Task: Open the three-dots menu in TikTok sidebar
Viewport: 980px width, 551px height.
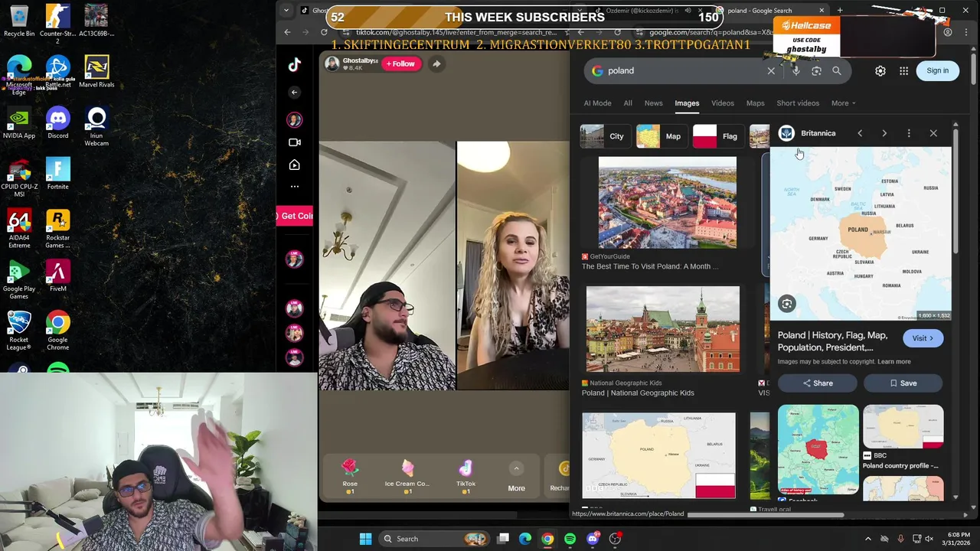Action: coord(294,186)
